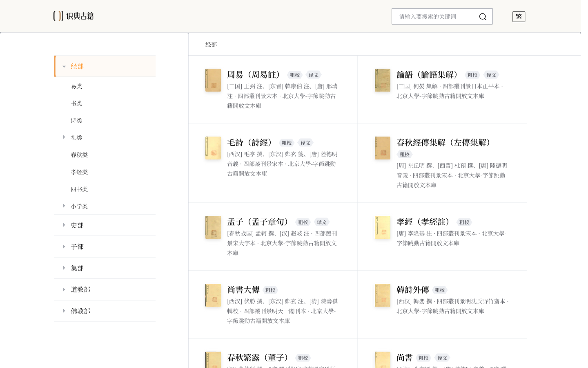Open 毛詩（詩經）book cover thumbnail

[x=213, y=148]
